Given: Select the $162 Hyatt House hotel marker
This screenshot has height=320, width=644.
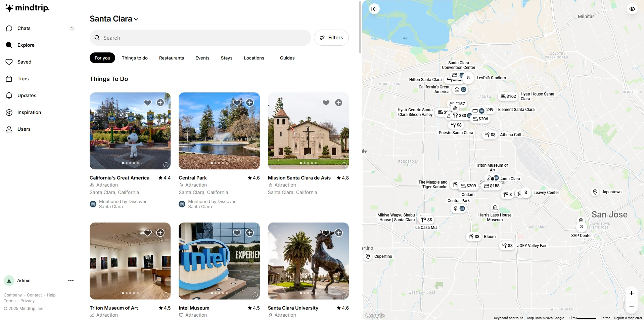Looking at the screenshot, I should click(508, 96).
